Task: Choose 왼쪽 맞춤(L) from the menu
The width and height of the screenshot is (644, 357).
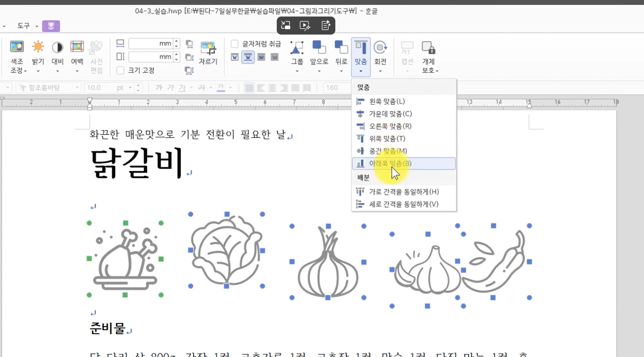Action: [404, 101]
